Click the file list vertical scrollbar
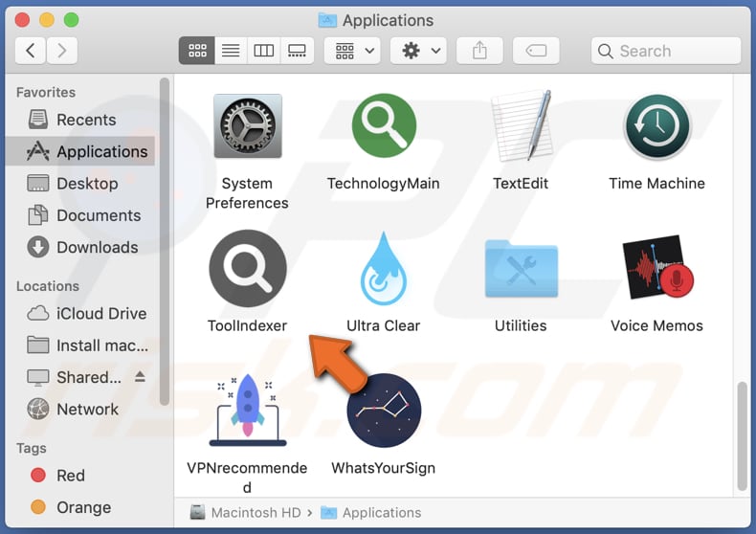756x534 pixels. tap(743, 435)
